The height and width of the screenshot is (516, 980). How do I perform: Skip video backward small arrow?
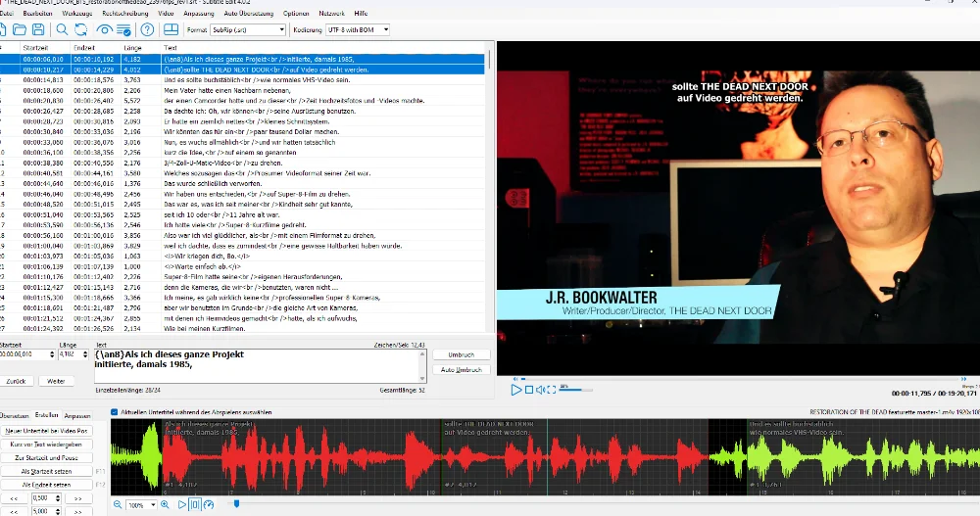[x=515, y=379]
